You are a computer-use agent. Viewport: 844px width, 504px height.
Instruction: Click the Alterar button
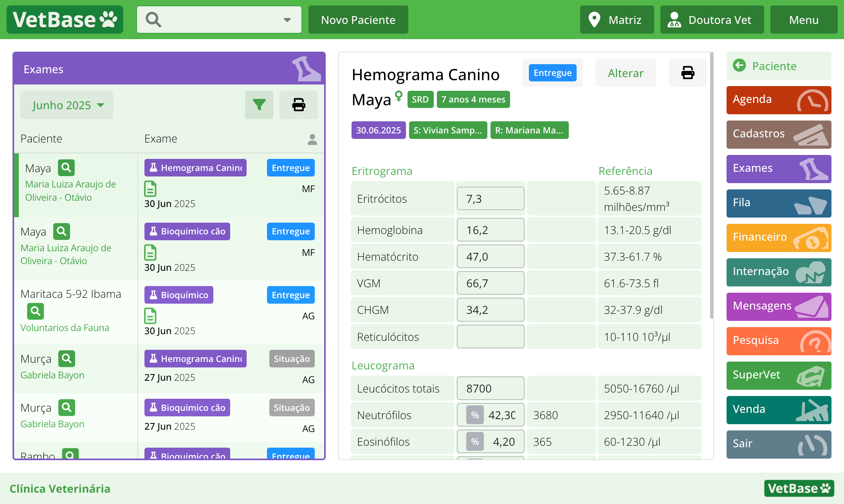[x=625, y=73]
